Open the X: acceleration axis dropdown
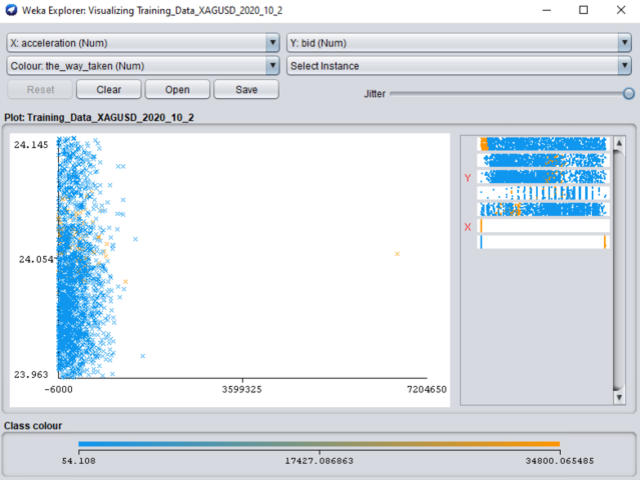The height and width of the screenshot is (480, 640). tap(143, 44)
